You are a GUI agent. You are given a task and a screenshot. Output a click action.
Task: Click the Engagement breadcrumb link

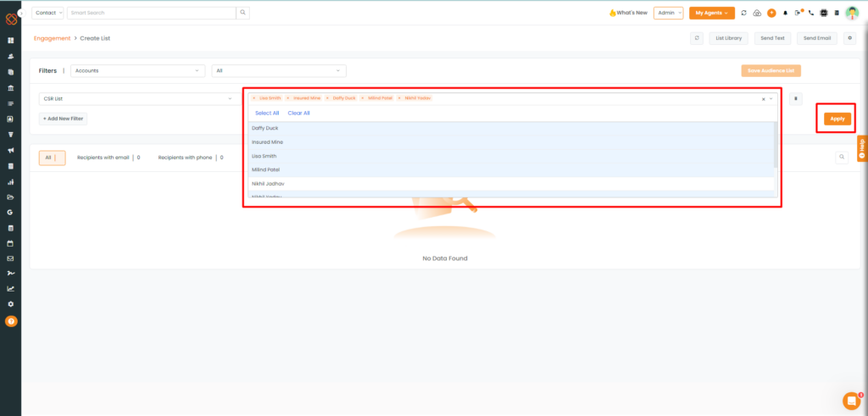pyautogui.click(x=52, y=38)
